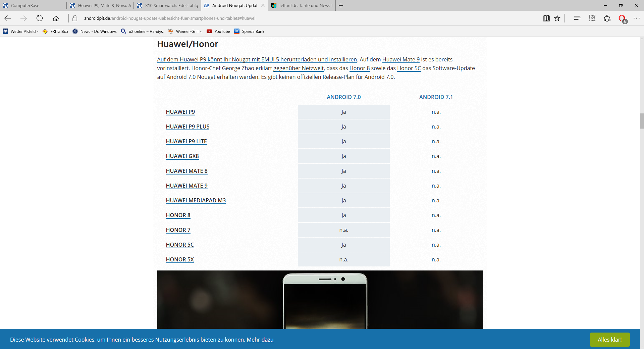Switch to X10 Smartwatch tab

(167, 5)
